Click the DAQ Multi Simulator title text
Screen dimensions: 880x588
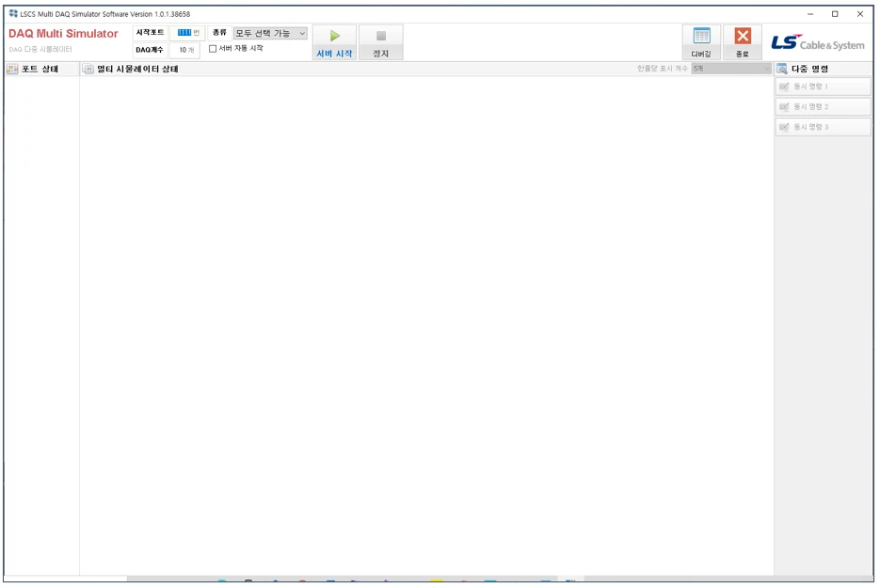pos(63,34)
